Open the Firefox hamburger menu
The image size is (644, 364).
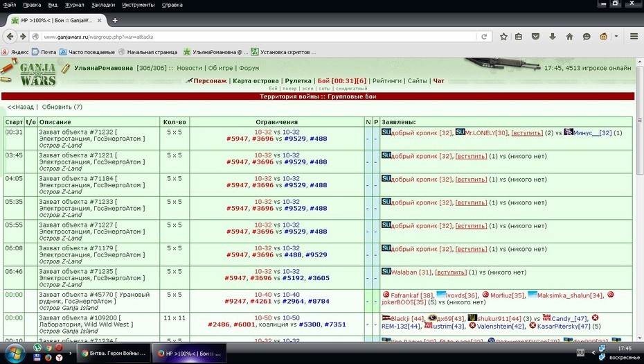click(x=634, y=37)
